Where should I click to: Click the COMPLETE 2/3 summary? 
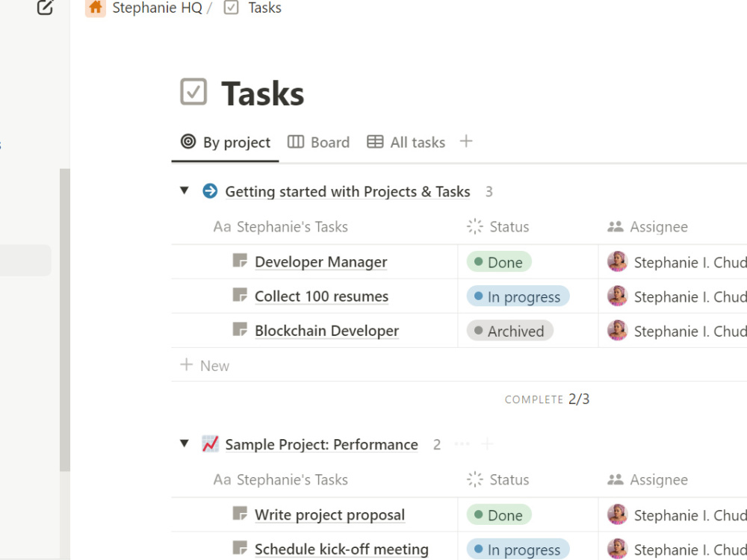tap(547, 399)
